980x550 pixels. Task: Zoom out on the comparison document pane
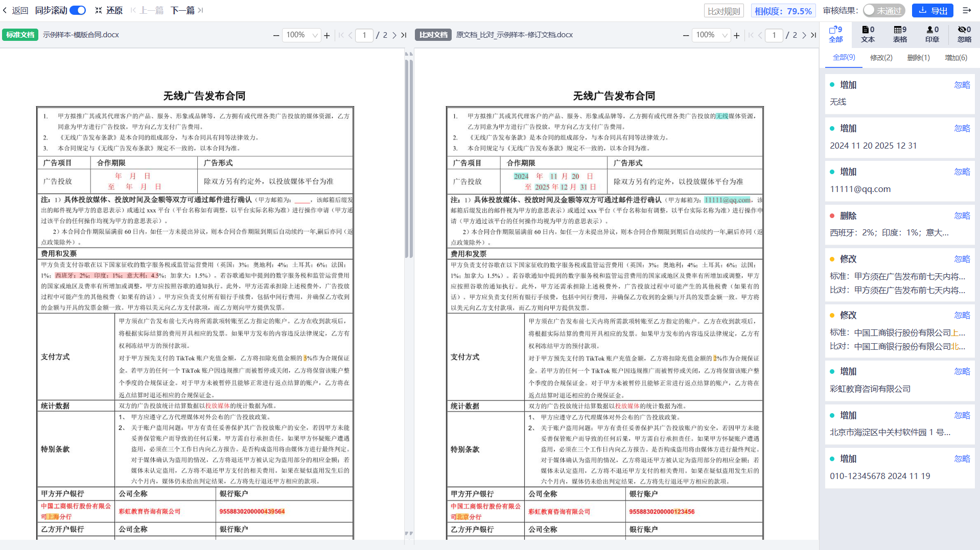click(x=686, y=35)
